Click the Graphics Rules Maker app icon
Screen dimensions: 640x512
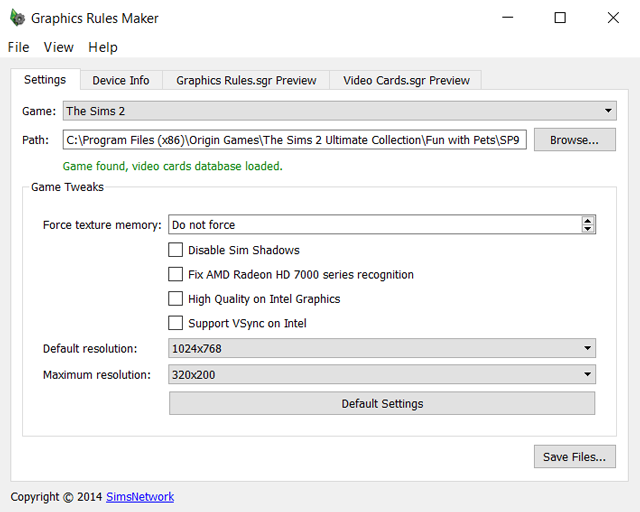pos(18,18)
